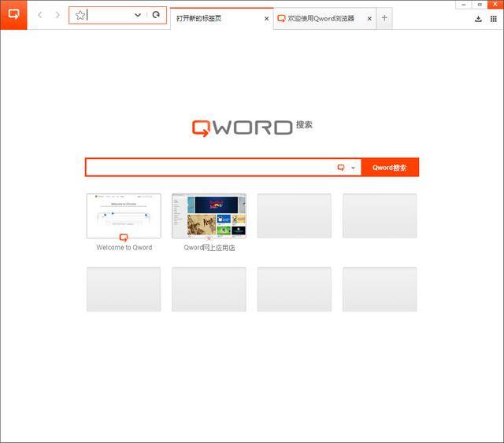This screenshot has height=443, width=504.
Task: Bookmark page with the star icon
Action: coord(80,15)
